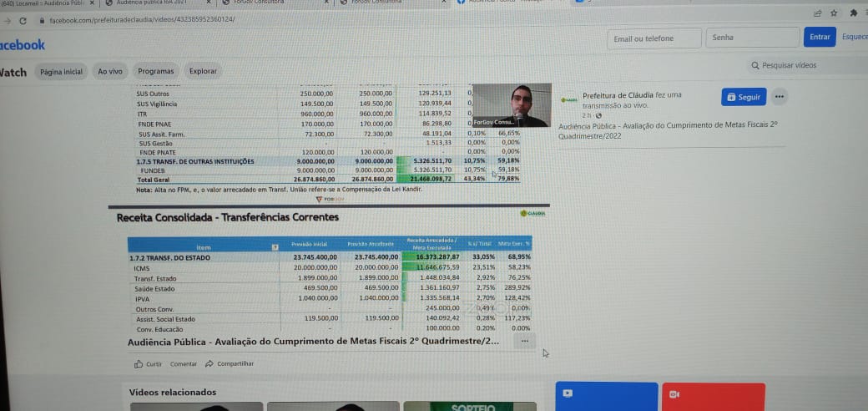The width and height of the screenshot is (868, 411).
Task: Reload the page with the refresh icon
Action: [23, 21]
